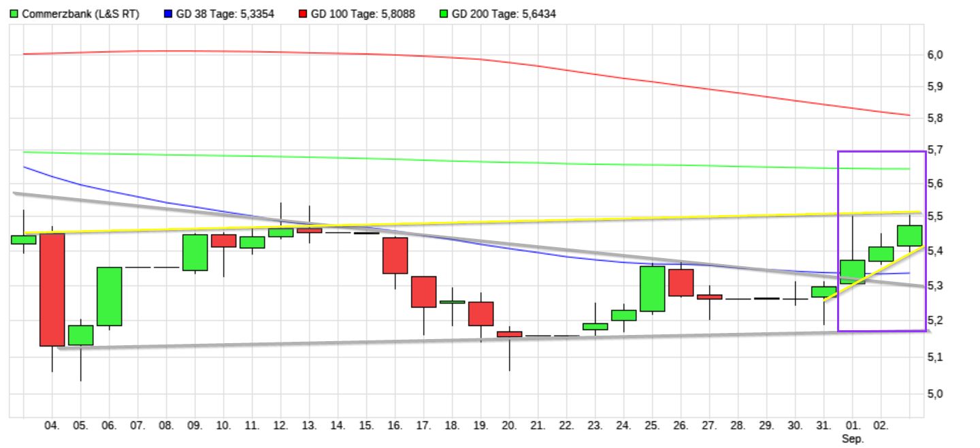Click the red candle on the 17.
The image size is (980, 448).
(423, 291)
